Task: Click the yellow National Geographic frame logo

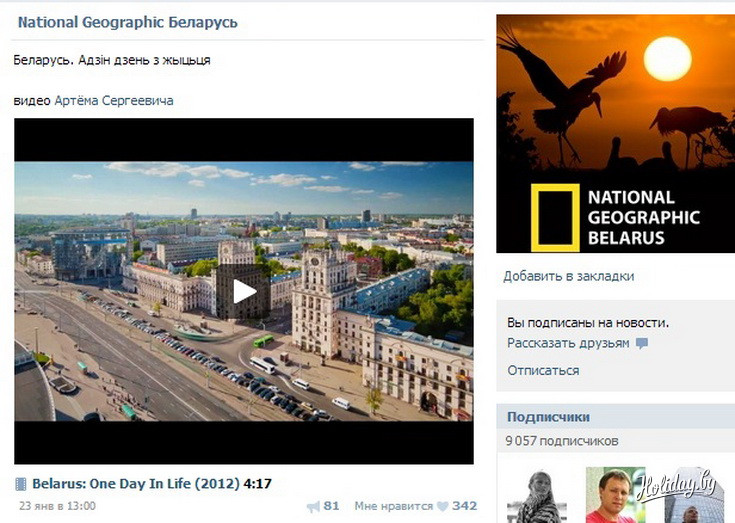Action: (555, 217)
